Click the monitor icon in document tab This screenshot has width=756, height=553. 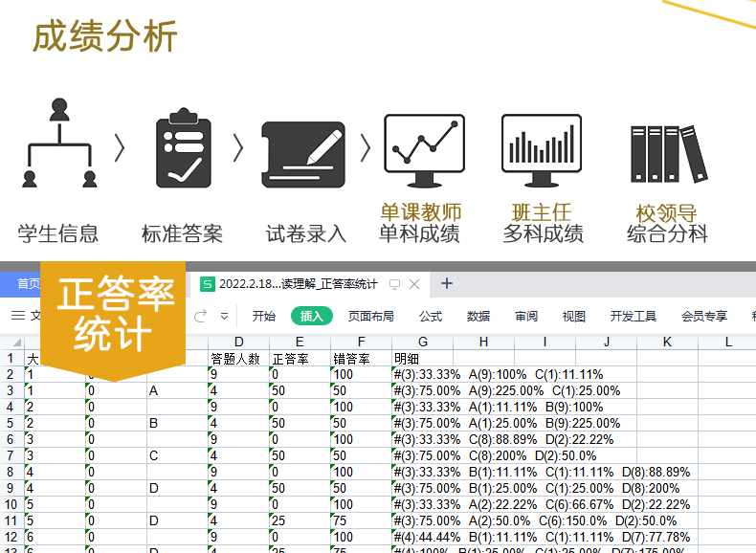click(394, 284)
